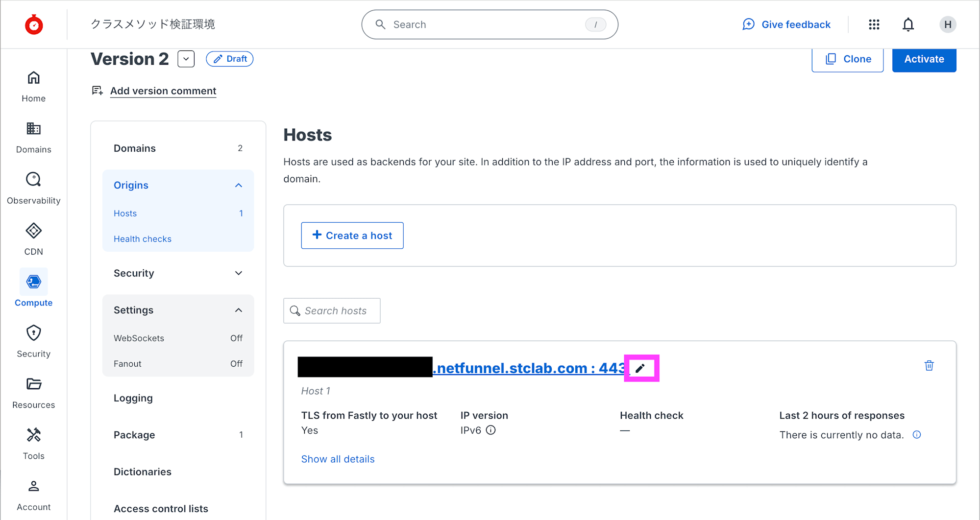
Task: Click the Fastly logo
Action: [x=34, y=24]
